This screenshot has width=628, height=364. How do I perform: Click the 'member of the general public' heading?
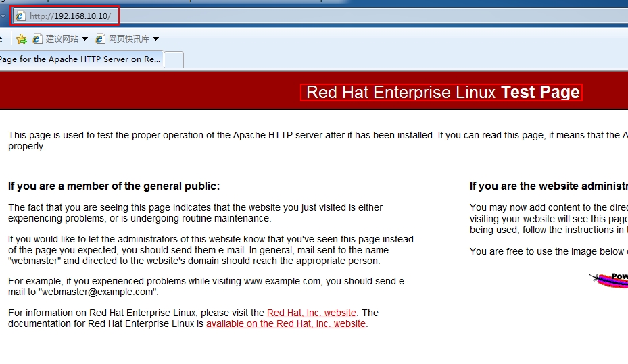(114, 186)
